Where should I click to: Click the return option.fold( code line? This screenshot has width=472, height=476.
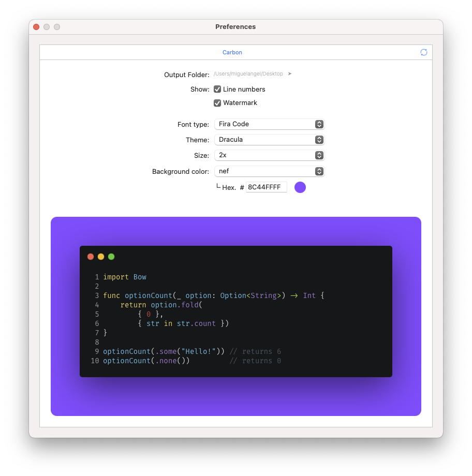coord(161,305)
